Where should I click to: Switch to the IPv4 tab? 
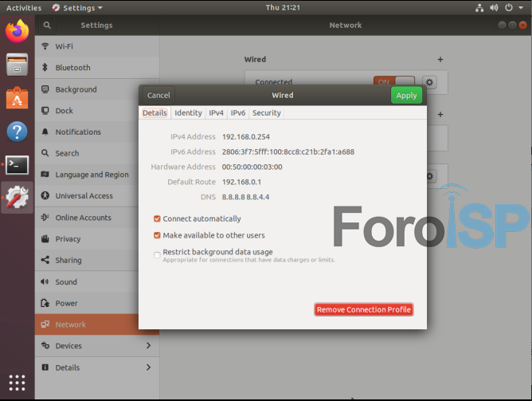(216, 113)
